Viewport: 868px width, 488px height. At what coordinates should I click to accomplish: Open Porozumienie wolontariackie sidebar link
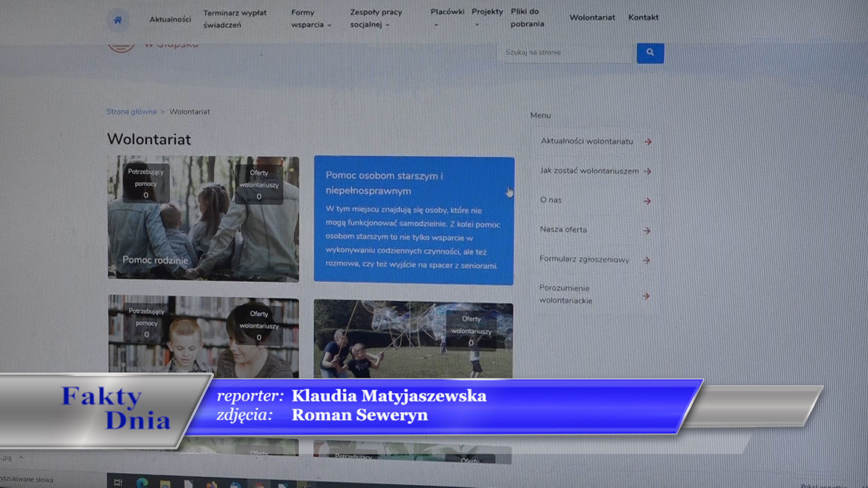(x=566, y=294)
